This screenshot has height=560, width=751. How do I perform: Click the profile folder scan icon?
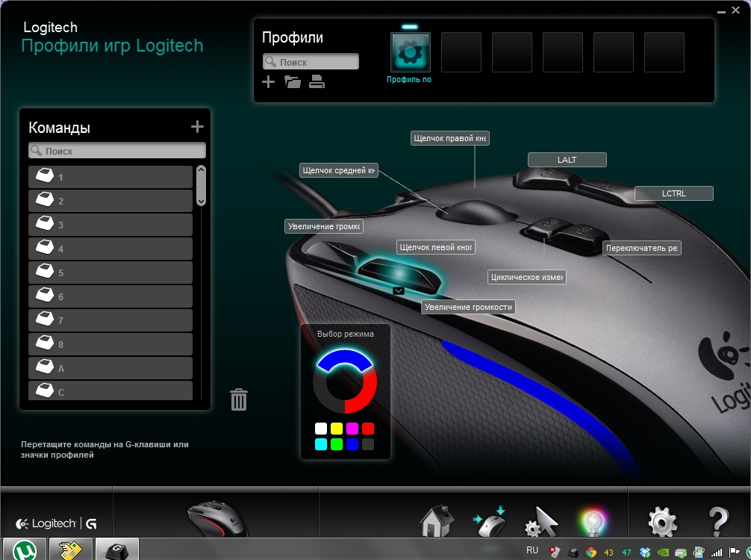[x=293, y=82]
